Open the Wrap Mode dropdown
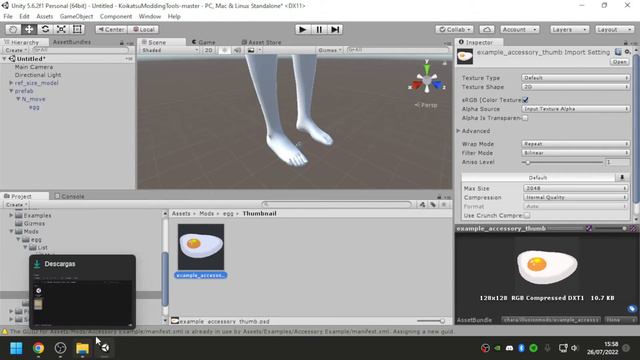 pos(576,144)
